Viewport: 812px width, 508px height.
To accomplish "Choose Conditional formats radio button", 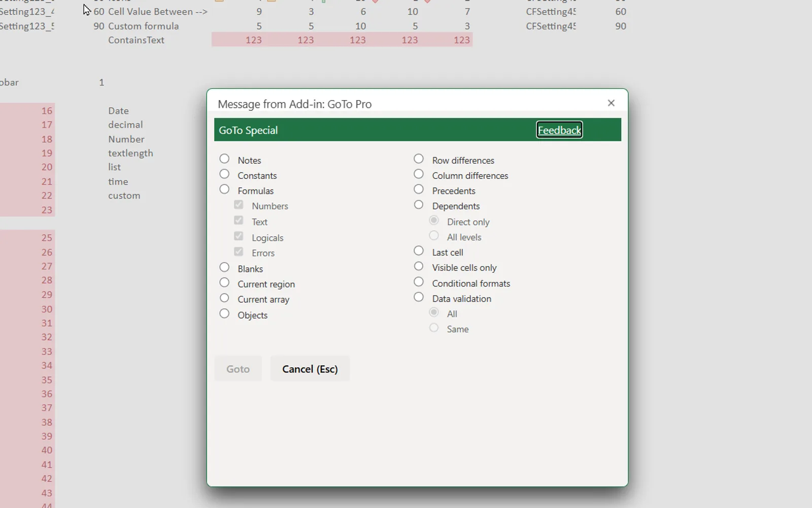I will [x=419, y=282].
